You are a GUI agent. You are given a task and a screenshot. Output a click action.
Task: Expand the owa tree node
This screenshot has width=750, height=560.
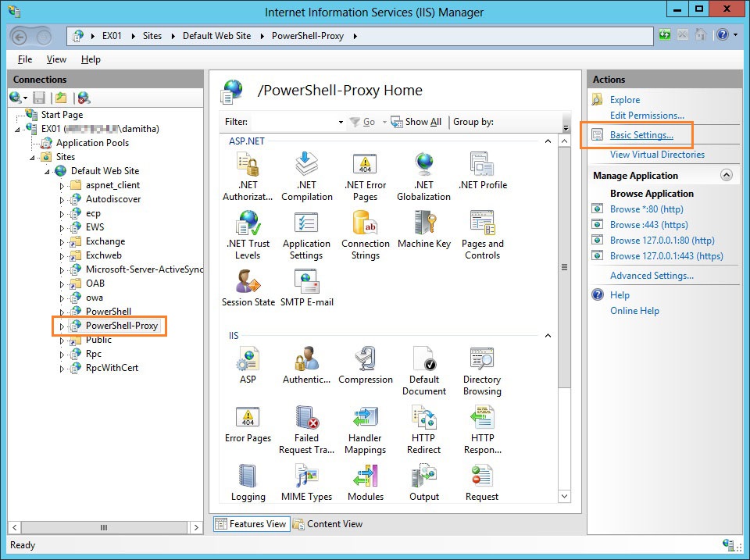tap(62, 298)
